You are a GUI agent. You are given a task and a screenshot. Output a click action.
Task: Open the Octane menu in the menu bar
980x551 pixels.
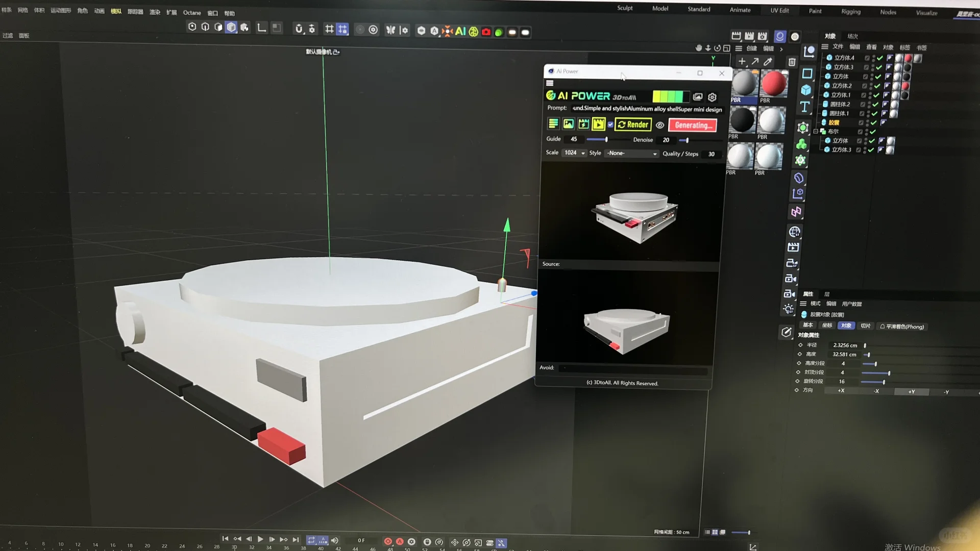click(x=192, y=13)
